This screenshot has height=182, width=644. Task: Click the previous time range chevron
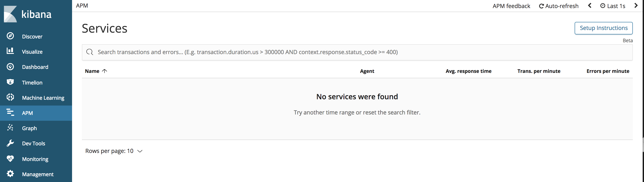click(589, 6)
